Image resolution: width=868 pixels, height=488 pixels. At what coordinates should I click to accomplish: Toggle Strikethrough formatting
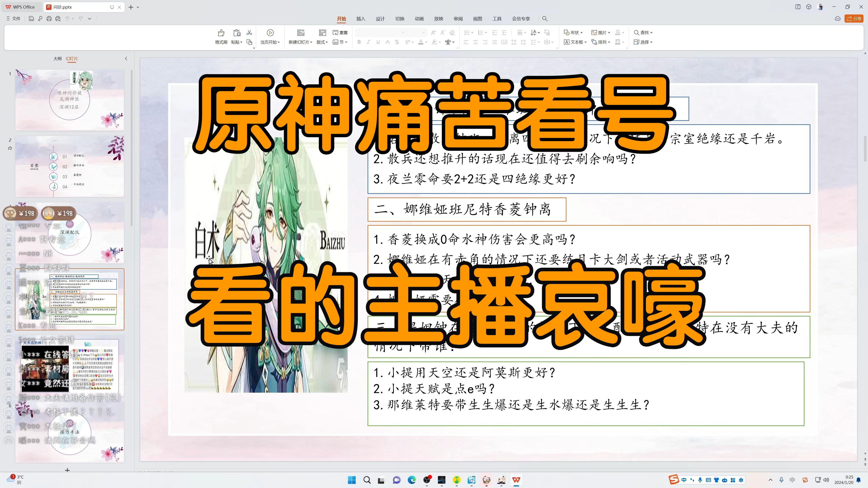point(387,42)
